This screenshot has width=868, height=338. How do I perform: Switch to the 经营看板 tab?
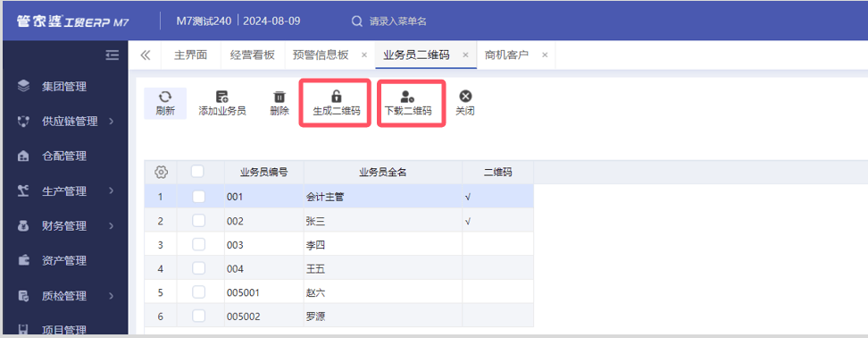pos(253,55)
